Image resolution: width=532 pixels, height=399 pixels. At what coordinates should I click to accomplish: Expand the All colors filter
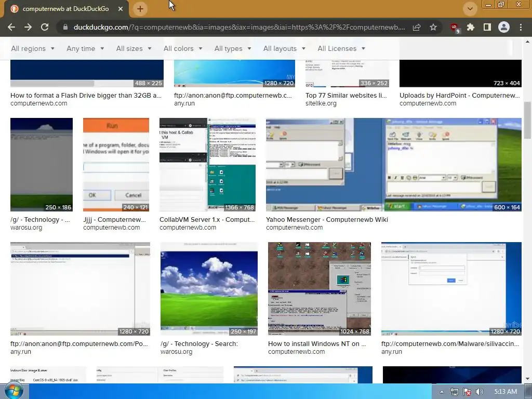click(x=183, y=48)
